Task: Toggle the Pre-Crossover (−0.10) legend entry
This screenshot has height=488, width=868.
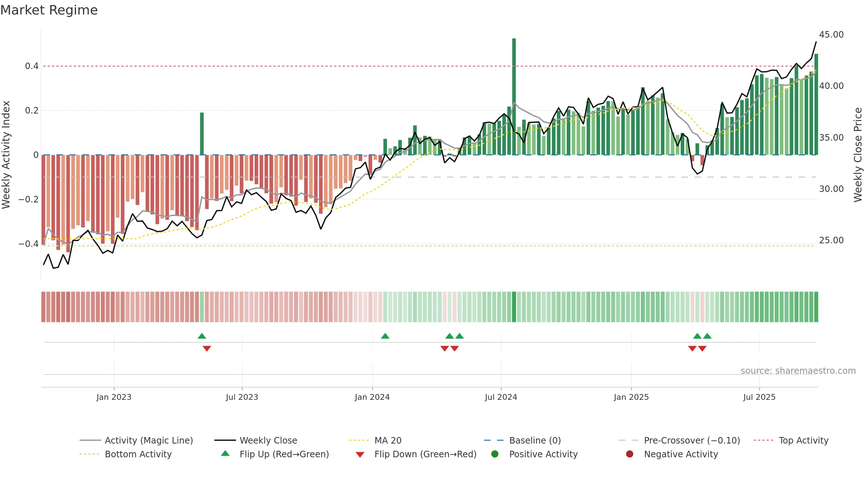Action: point(679,440)
